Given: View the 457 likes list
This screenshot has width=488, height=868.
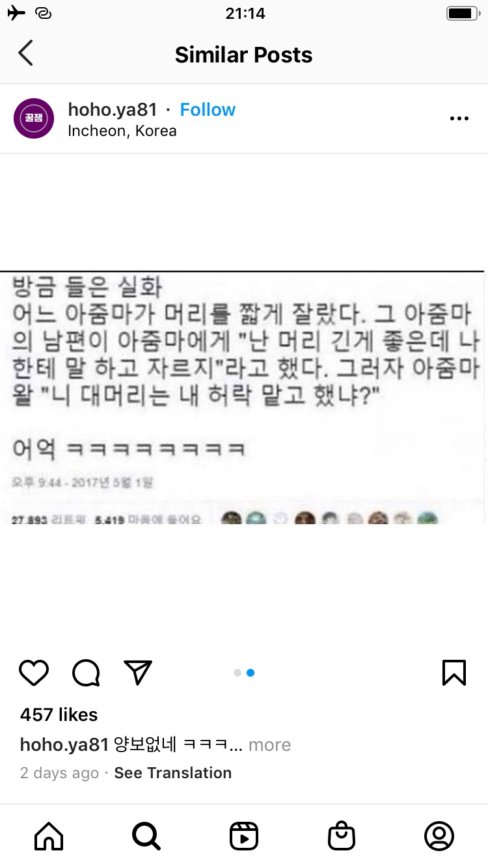Looking at the screenshot, I should click(x=59, y=714).
